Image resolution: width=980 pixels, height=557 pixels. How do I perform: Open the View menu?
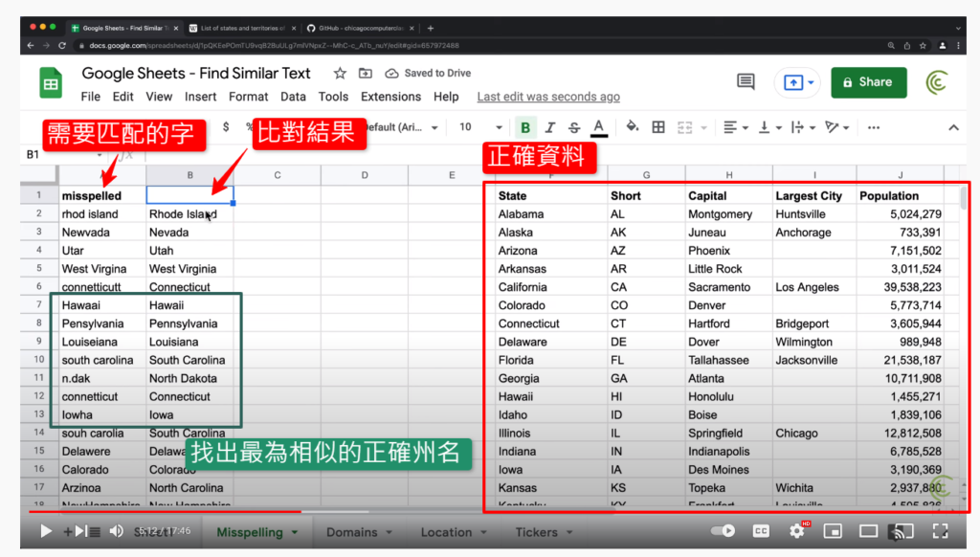(x=159, y=97)
